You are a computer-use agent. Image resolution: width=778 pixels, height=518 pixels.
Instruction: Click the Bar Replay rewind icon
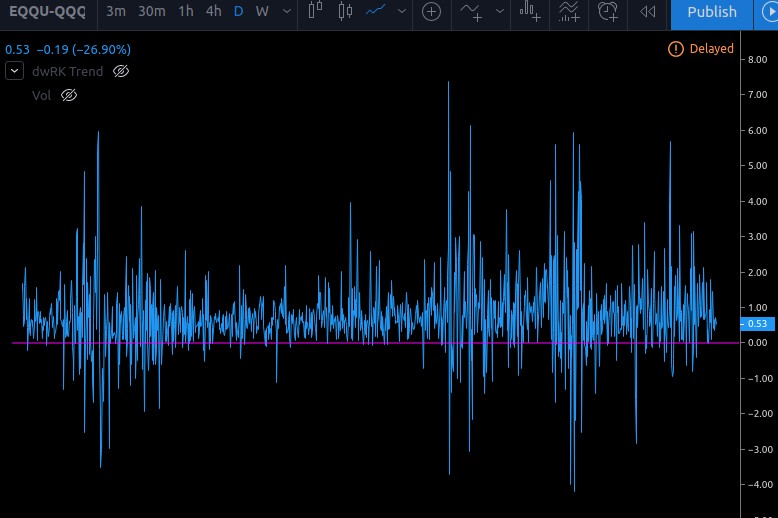(647, 12)
